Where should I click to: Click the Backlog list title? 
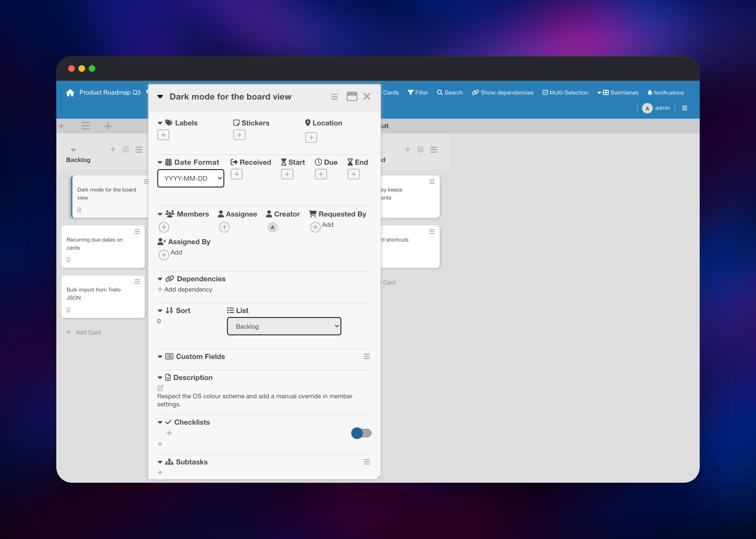(x=78, y=160)
